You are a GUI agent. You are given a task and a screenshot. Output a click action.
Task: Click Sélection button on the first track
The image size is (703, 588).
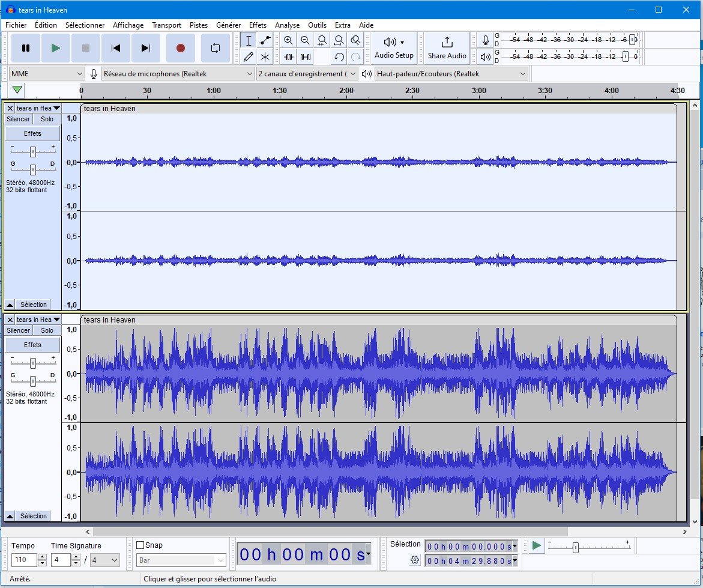[x=33, y=305]
